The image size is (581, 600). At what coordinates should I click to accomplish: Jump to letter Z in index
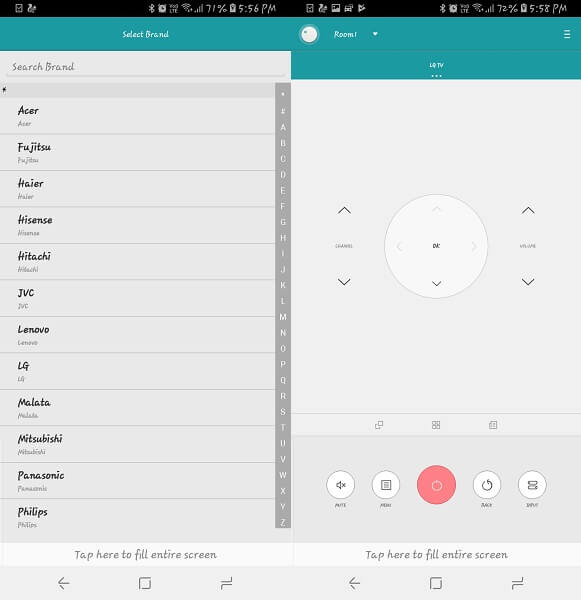[283, 522]
